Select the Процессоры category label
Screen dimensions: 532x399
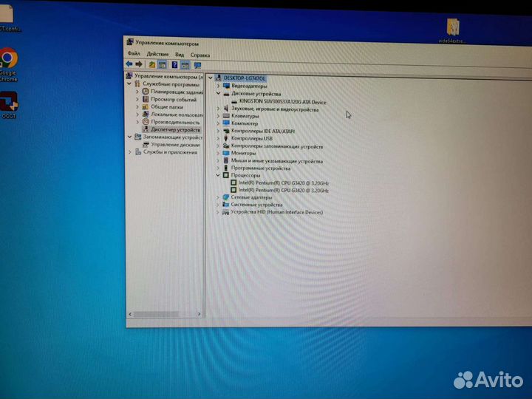coord(245,175)
